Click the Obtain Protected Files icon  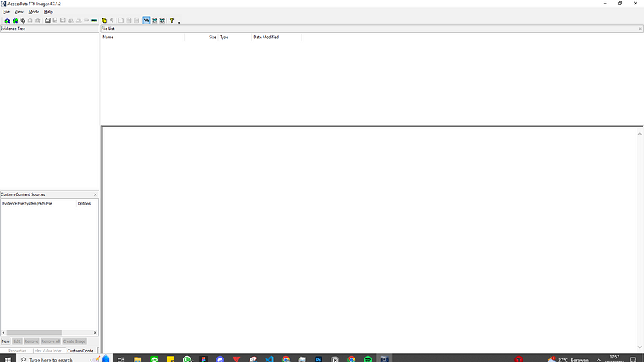[105, 21]
